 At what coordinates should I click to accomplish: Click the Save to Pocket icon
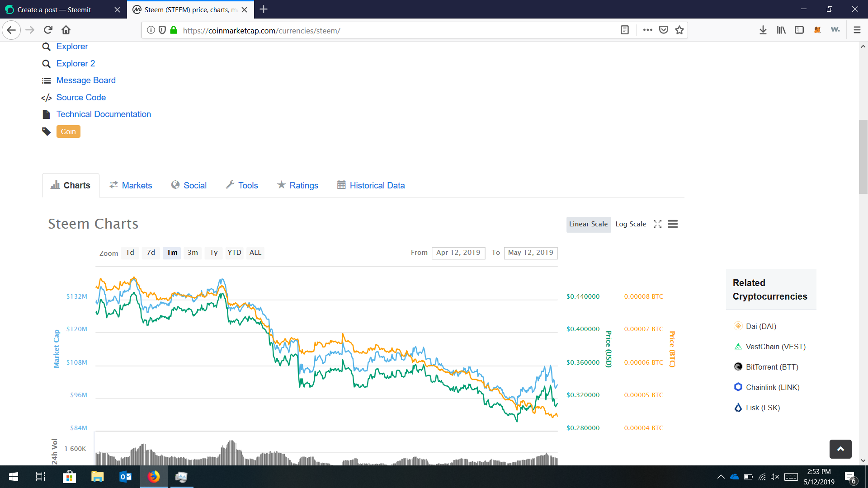[664, 30]
